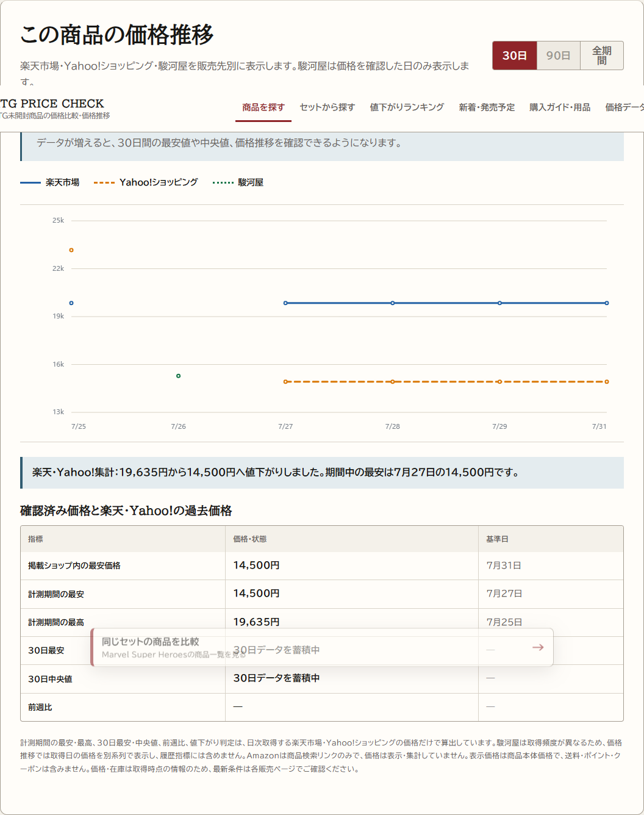644x815 pixels.
Task: Click the 計測期間の最高 row label
Action: [x=56, y=622]
